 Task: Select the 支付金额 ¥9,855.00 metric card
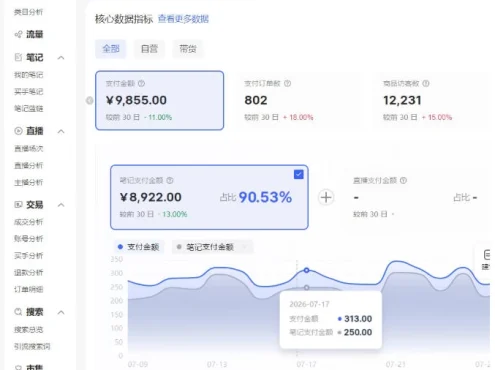pos(159,100)
